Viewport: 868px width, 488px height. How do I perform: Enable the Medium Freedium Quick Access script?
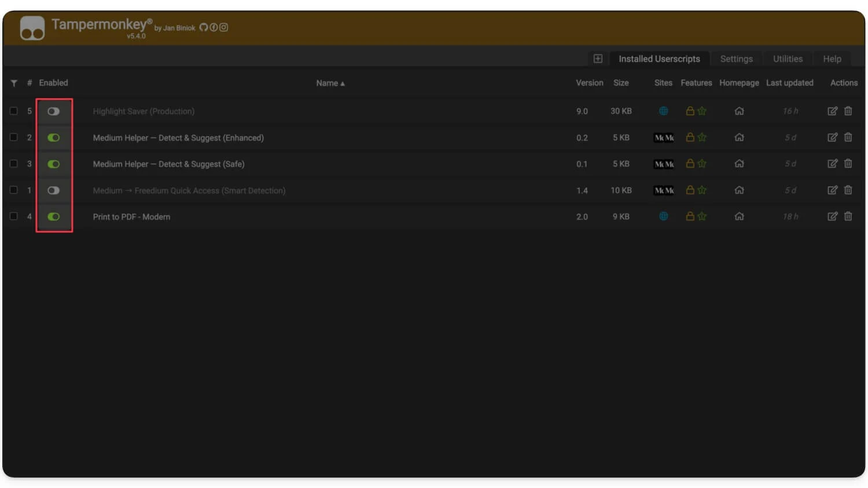[54, 190]
